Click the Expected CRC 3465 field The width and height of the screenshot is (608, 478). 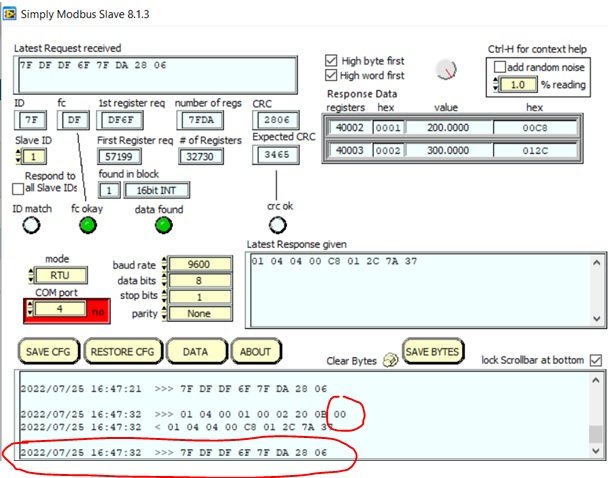[x=276, y=155]
